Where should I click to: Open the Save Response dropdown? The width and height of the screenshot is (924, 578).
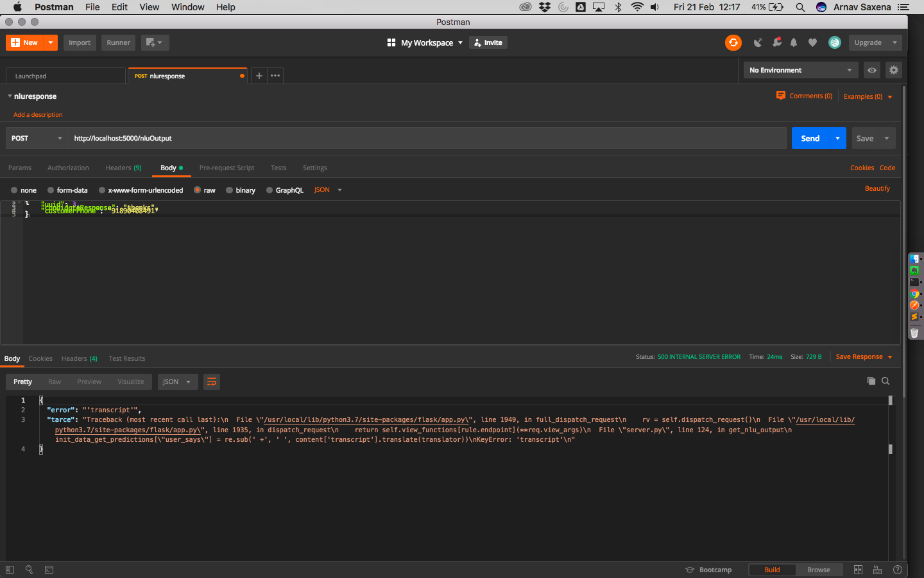(863, 356)
